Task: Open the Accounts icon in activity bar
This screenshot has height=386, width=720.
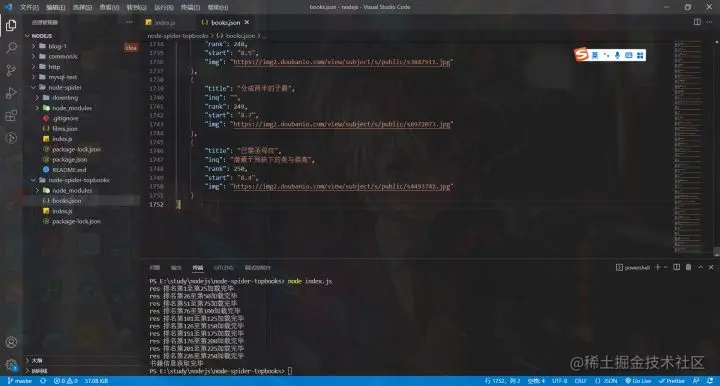Action: 11,342
